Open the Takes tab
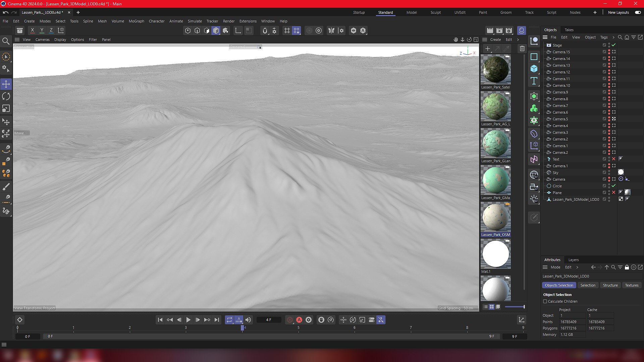The height and width of the screenshot is (362, 644). point(569,30)
